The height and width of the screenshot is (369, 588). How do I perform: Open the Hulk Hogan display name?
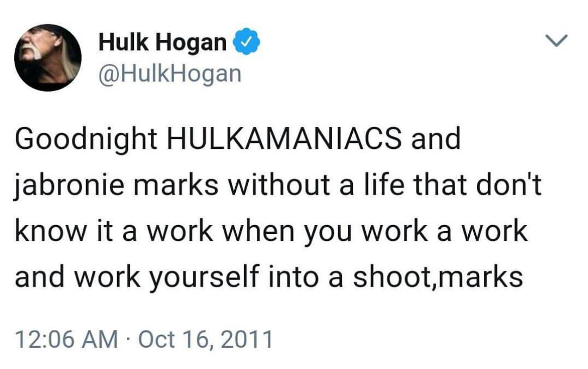[162, 41]
